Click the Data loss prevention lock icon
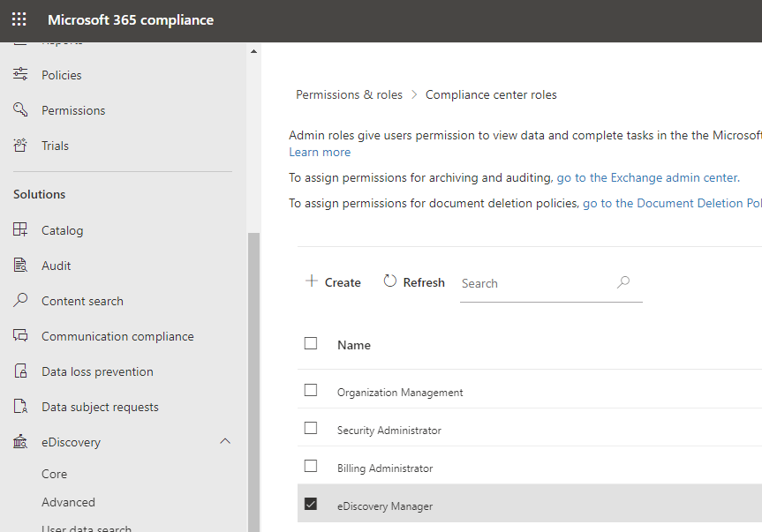 pyautogui.click(x=20, y=371)
